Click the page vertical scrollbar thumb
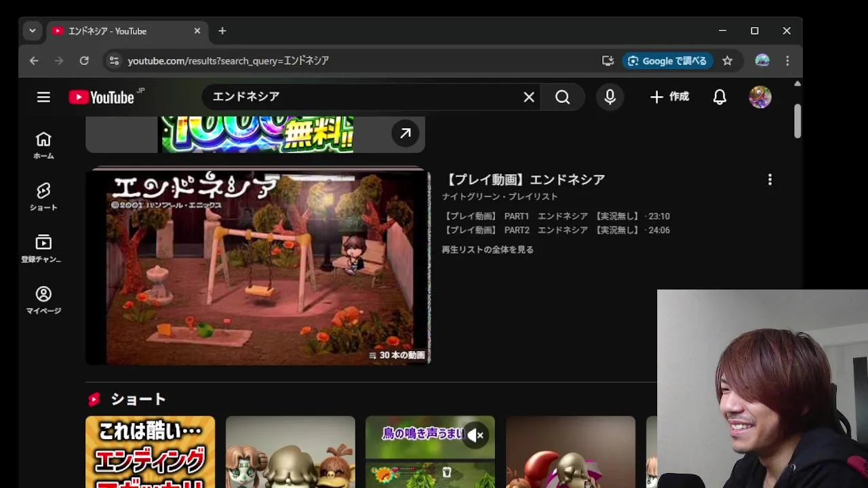This screenshot has width=868, height=488. pyautogui.click(x=797, y=121)
